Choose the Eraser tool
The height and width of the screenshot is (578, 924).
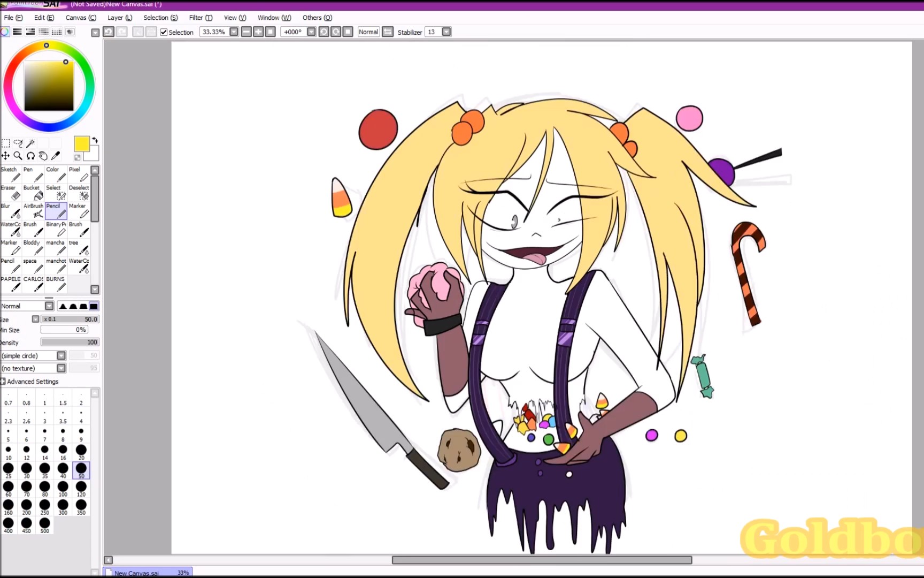[x=11, y=193]
